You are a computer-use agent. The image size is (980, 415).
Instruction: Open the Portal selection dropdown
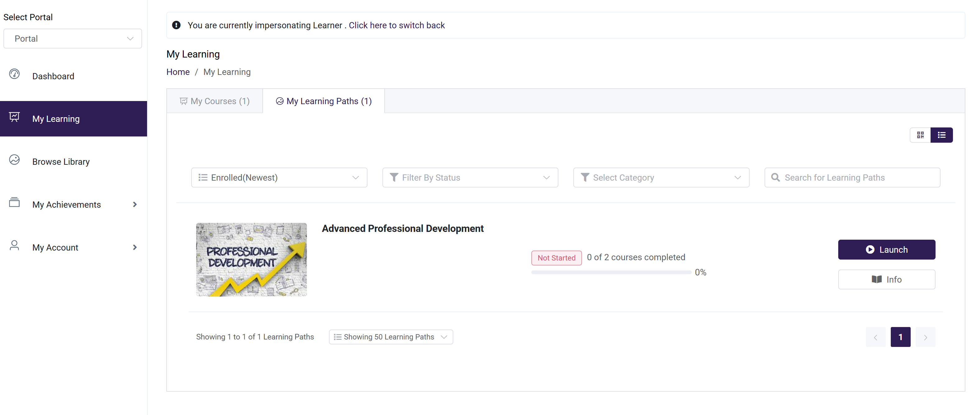pos(73,39)
